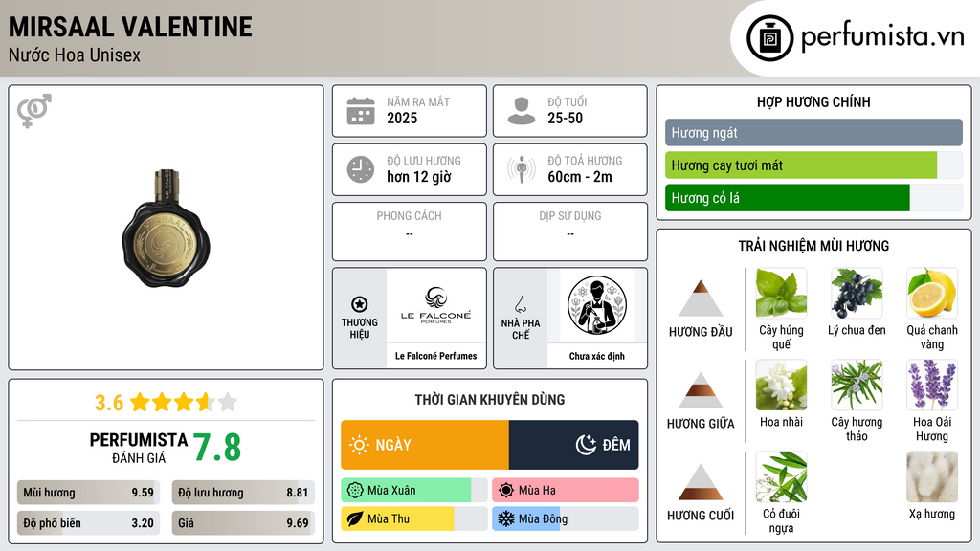980x551 pixels.
Task: Click the Phong cách card
Action: [410, 231]
